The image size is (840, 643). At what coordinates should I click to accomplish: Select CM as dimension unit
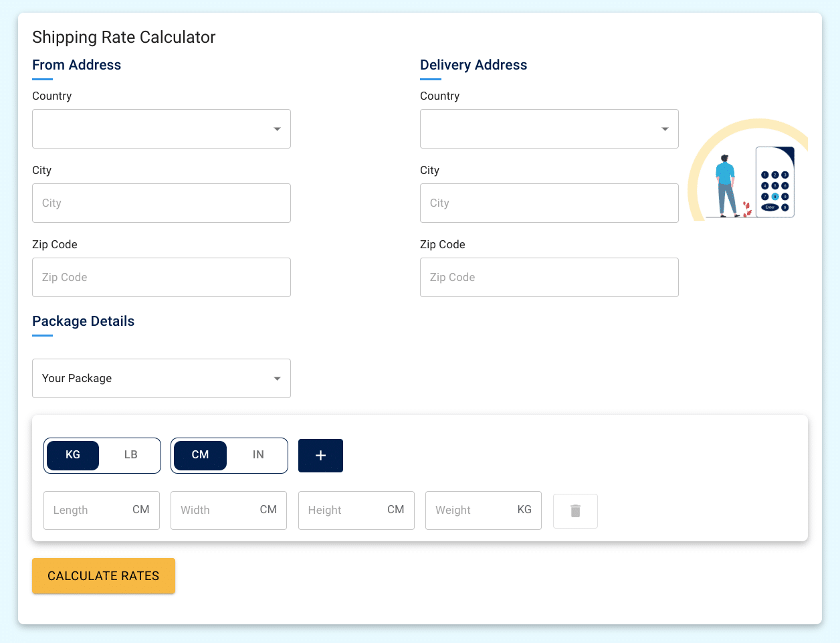(x=200, y=455)
